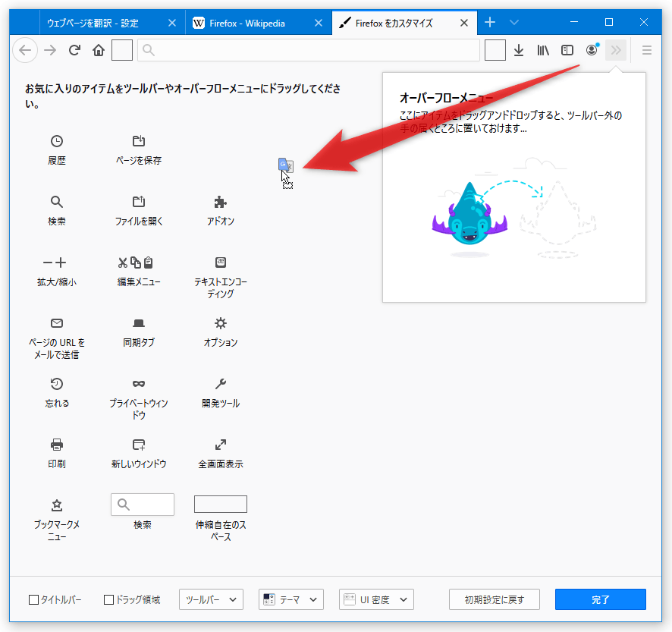Select the 開発ツール wrench icon
672x632 pixels.
click(x=220, y=384)
